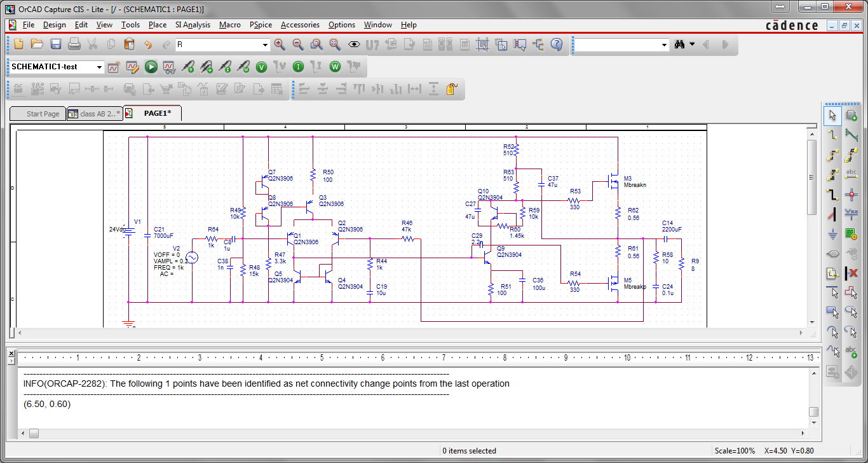Open the Options menu

pyautogui.click(x=342, y=25)
